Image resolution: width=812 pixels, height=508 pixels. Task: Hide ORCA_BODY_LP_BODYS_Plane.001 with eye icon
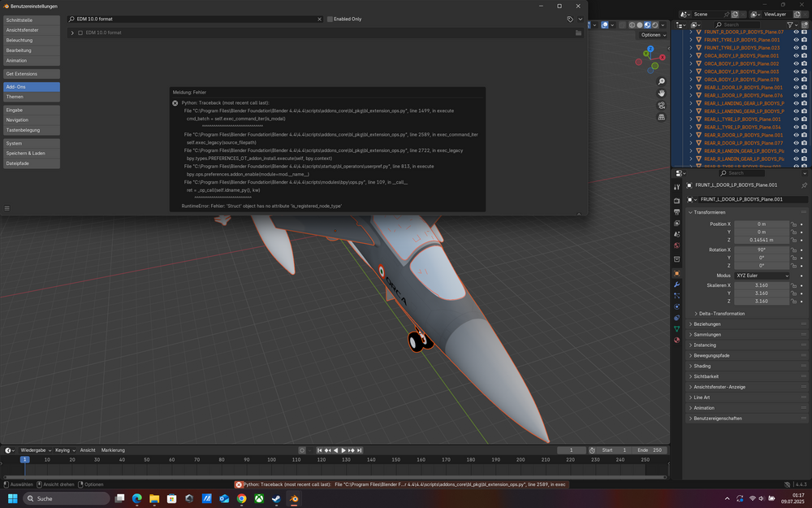click(796, 55)
